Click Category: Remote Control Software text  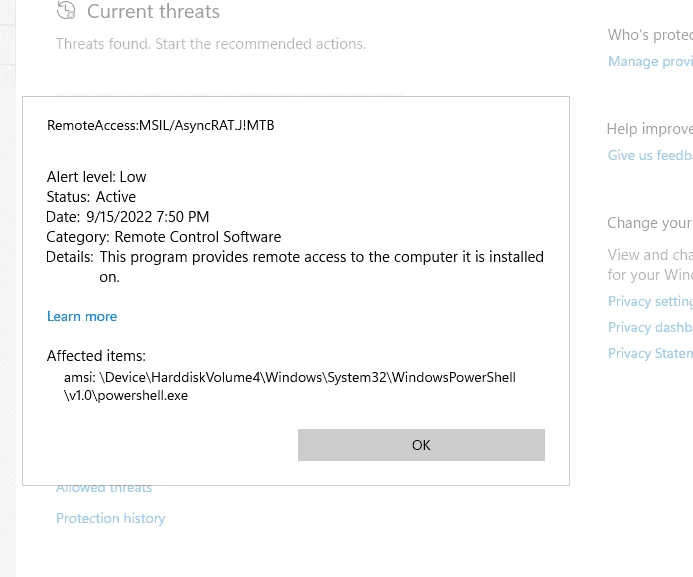[x=164, y=237]
